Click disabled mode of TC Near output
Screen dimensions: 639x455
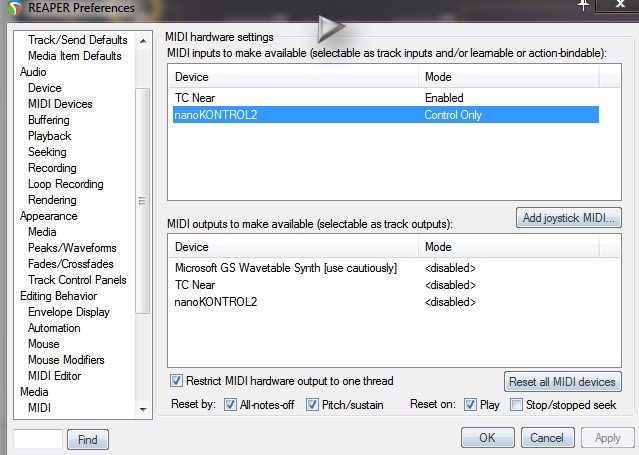[450, 285]
